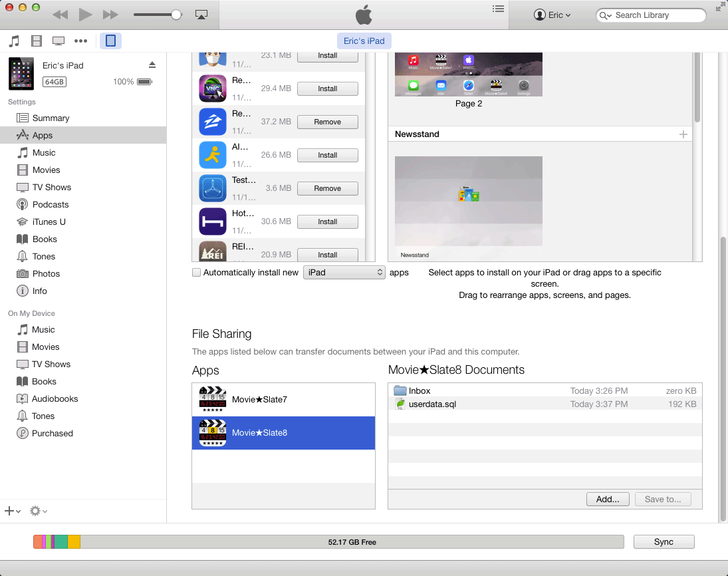Image resolution: width=728 pixels, height=576 pixels.
Task: Toggle Automatically install new apps checkbox
Action: pos(196,273)
